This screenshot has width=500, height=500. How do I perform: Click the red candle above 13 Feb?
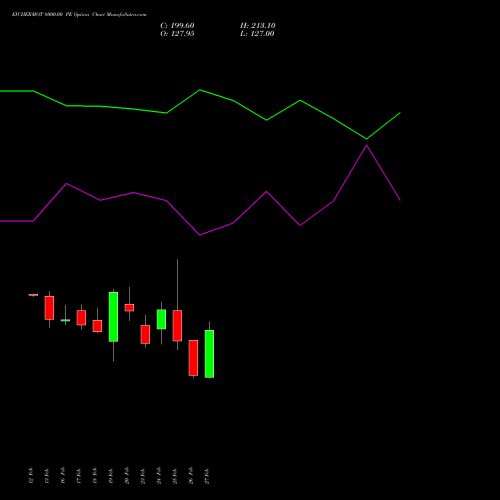click(x=49, y=308)
